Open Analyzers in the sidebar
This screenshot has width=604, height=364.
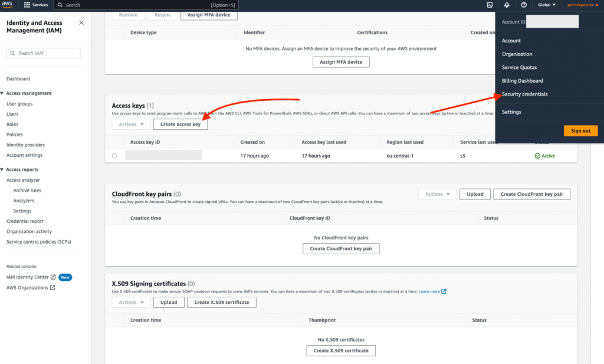(x=24, y=201)
